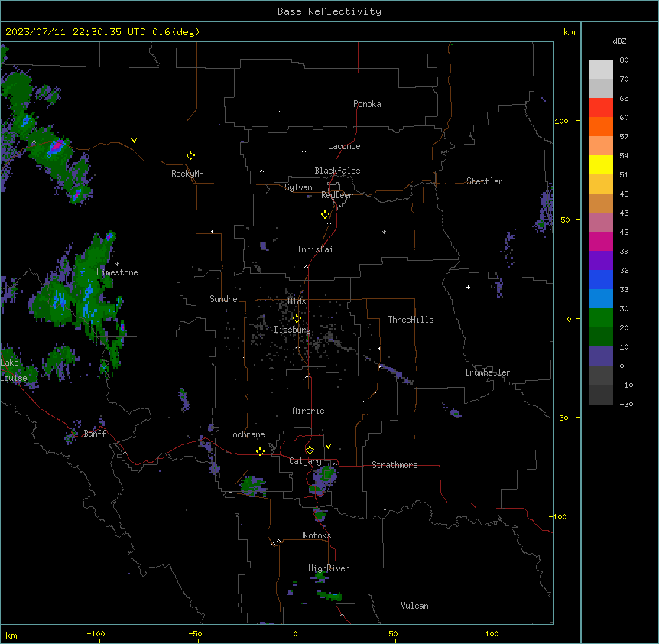The image size is (659, 644).
Task: Click the Didsbury town label
Action: (x=293, y=330)
